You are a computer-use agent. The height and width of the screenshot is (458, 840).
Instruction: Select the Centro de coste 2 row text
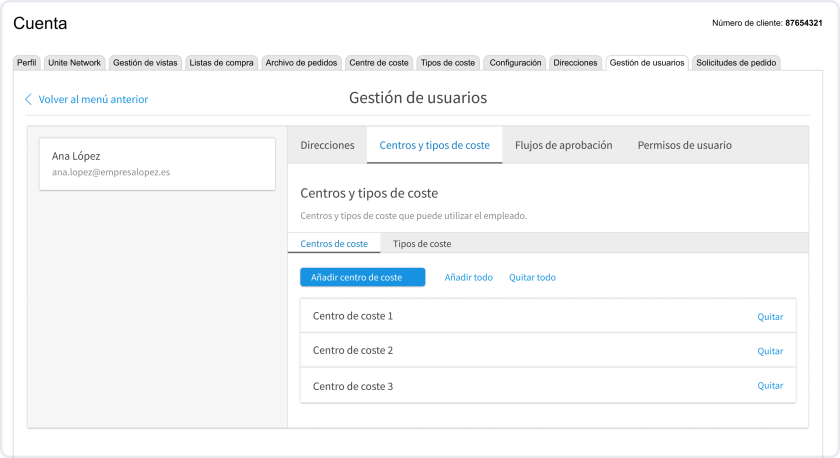click(x=353, y=350)
